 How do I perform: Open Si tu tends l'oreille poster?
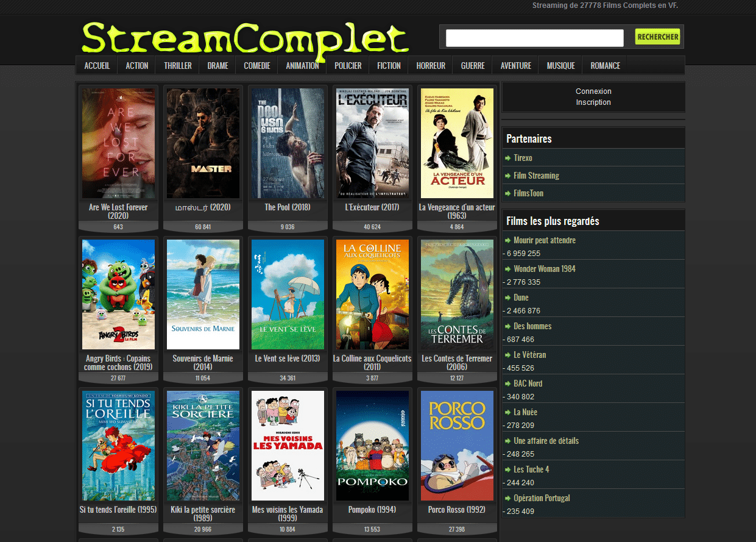(119, 446)
